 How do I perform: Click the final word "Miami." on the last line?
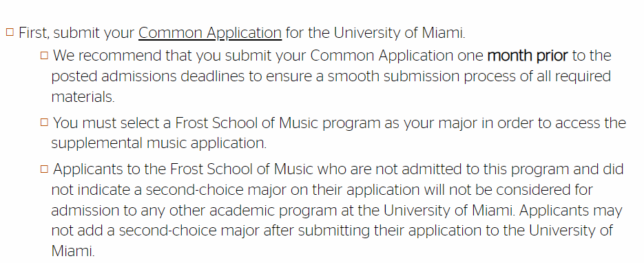click(73, 251)
